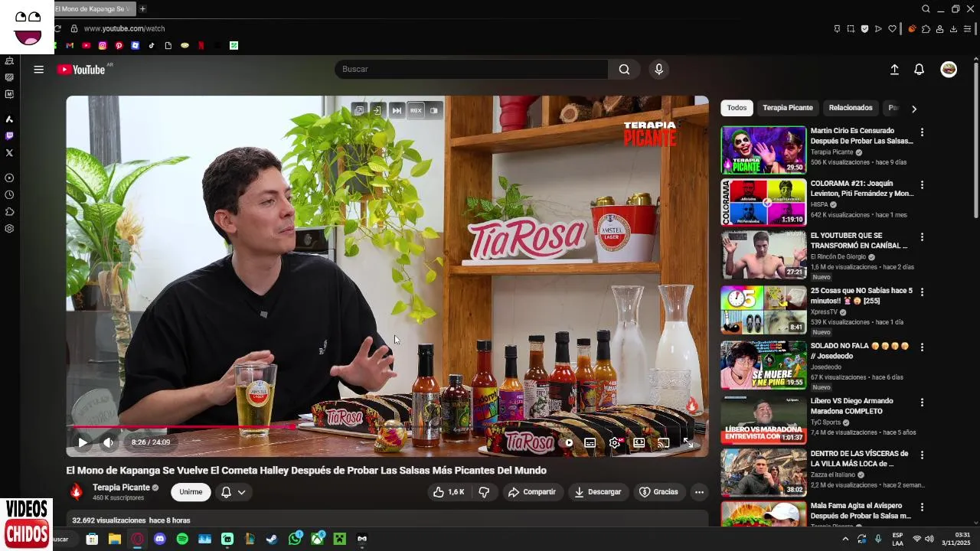
Task: Switch to theater mode
Action: click(x=639, y=442)
